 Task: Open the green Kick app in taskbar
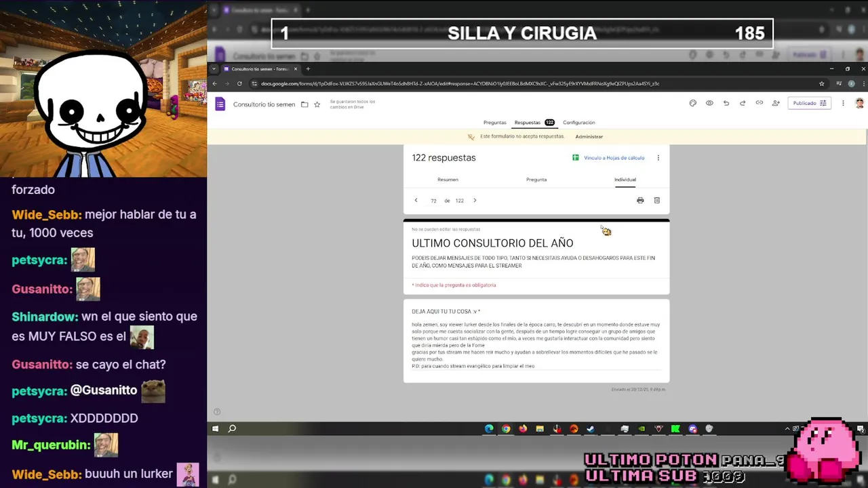click(675, 428)
